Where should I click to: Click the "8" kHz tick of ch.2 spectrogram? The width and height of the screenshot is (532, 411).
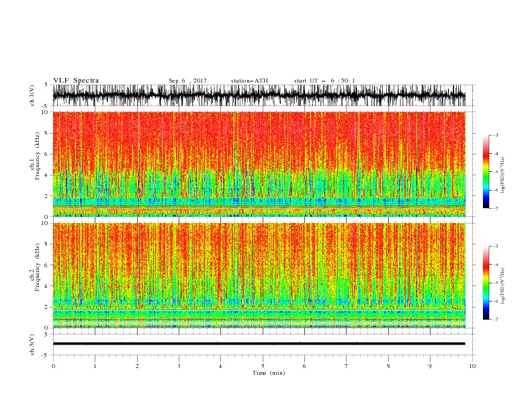pyautogui.click(x=46, y=244)
